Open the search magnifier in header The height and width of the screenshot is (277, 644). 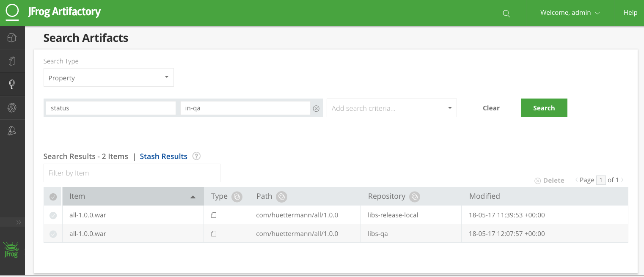tap(506, 14)
